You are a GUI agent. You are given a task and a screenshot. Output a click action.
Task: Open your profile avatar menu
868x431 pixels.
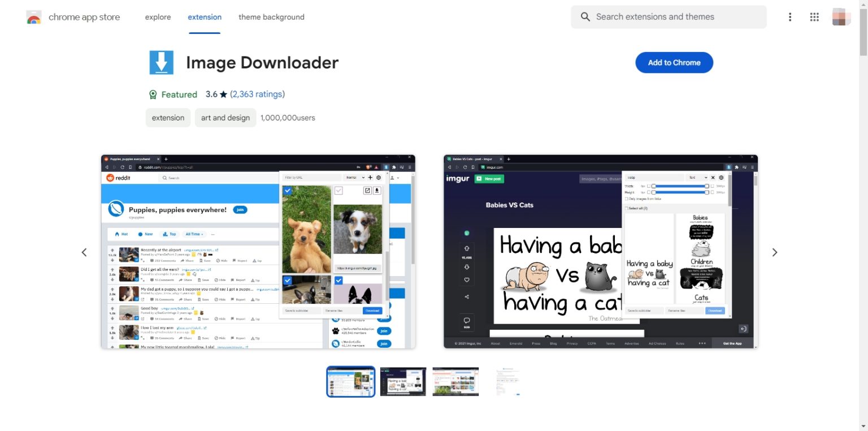click(x=841, y=17)
